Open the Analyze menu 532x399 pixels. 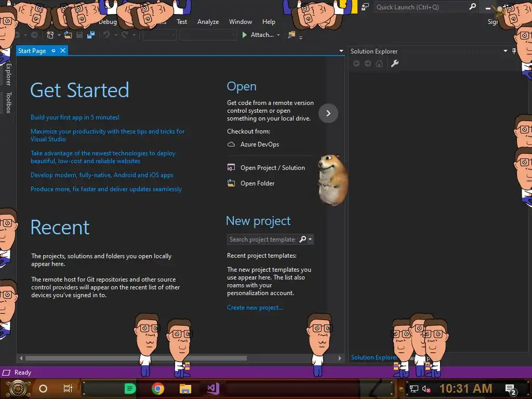coord(208,22)
